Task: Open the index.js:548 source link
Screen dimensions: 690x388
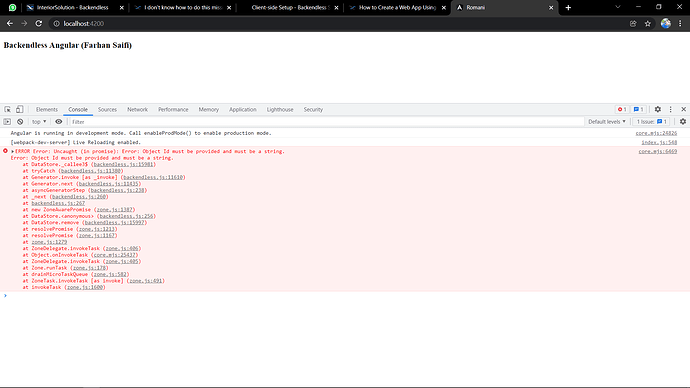Action: (x=659, y=143)
